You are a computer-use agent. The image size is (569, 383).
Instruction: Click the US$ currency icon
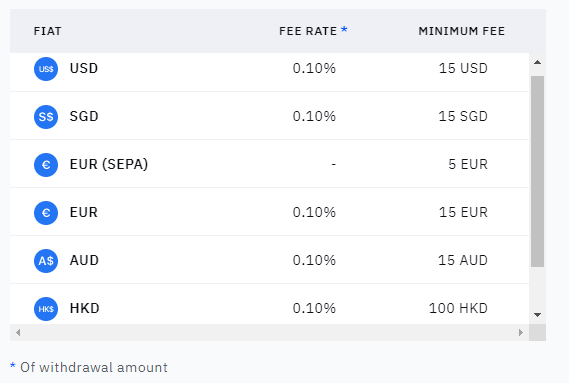(x=46, y=69)
